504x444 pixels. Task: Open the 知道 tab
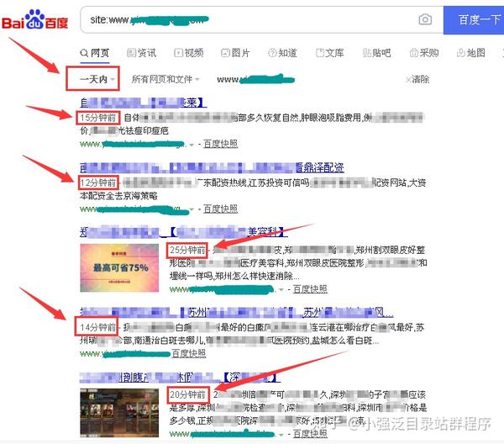click(282, 53)
